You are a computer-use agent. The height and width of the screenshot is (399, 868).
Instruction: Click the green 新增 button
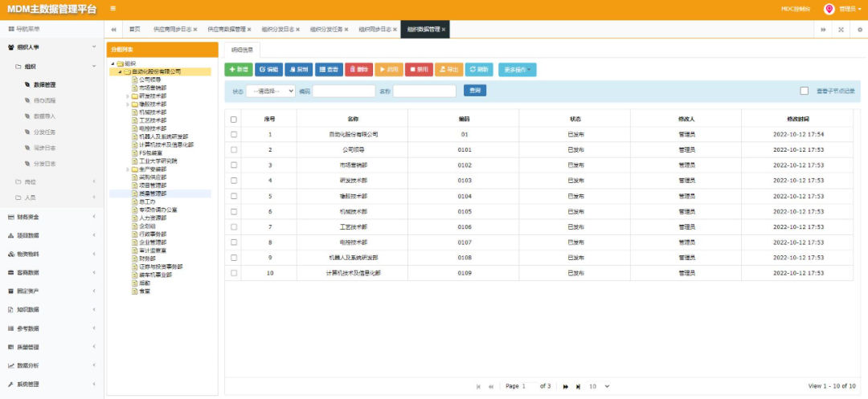[x=239, y=70]
